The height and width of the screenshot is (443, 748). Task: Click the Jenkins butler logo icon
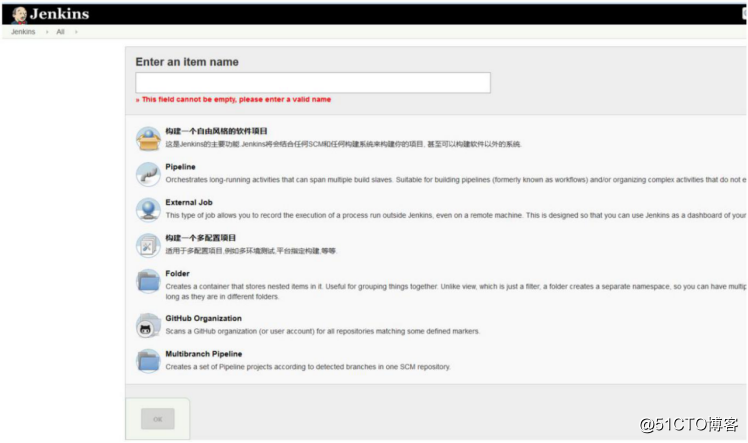point(19,15)
